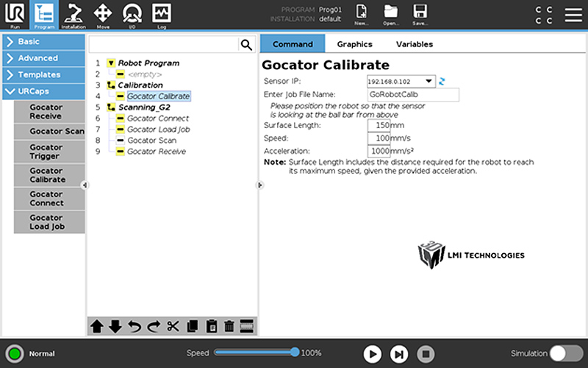Click the Job File Name field
Viewport: 588px width, 368px height.
(413, 95)
